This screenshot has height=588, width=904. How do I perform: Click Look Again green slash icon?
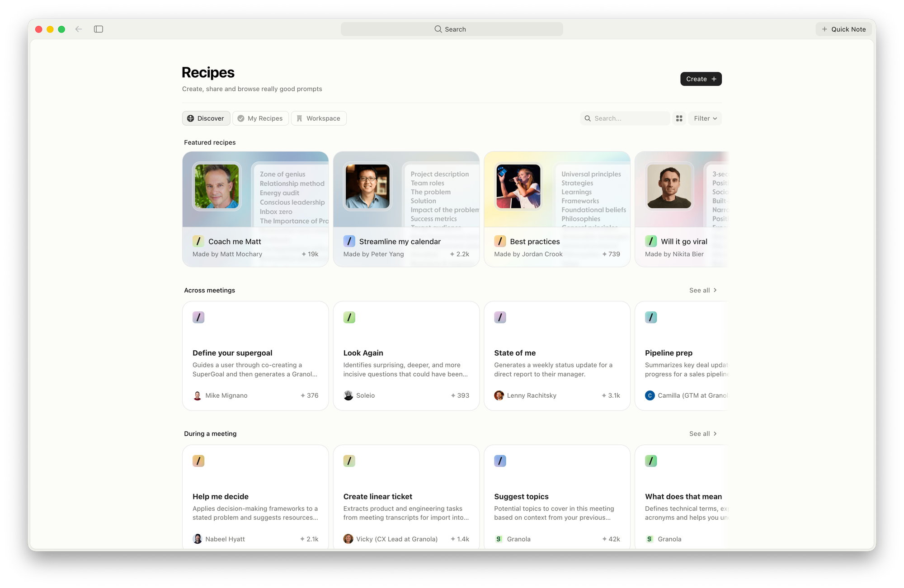point(349,317)
